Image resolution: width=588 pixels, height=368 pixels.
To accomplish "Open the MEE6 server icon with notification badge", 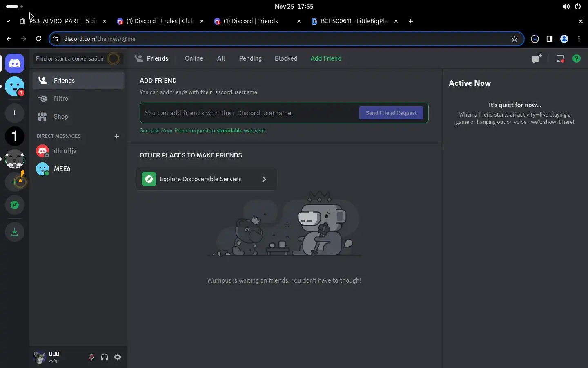I will pyautogui.click(x=15, y=86).
